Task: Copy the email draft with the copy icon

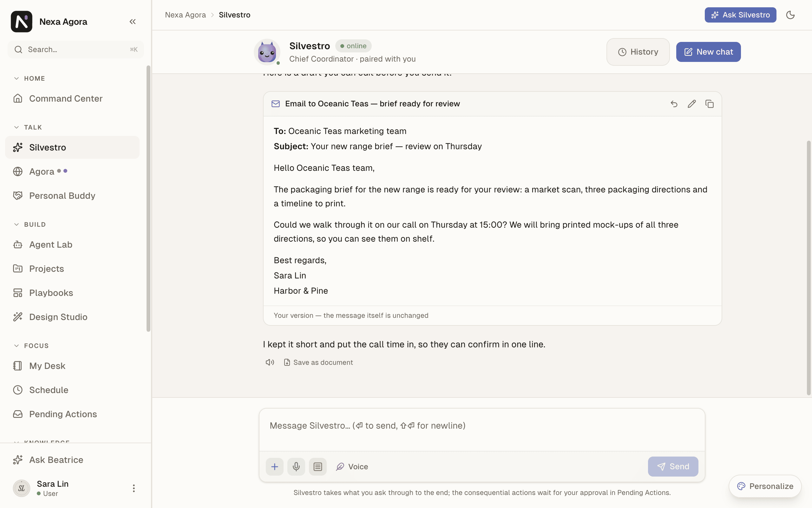Action: pos(709,104)
